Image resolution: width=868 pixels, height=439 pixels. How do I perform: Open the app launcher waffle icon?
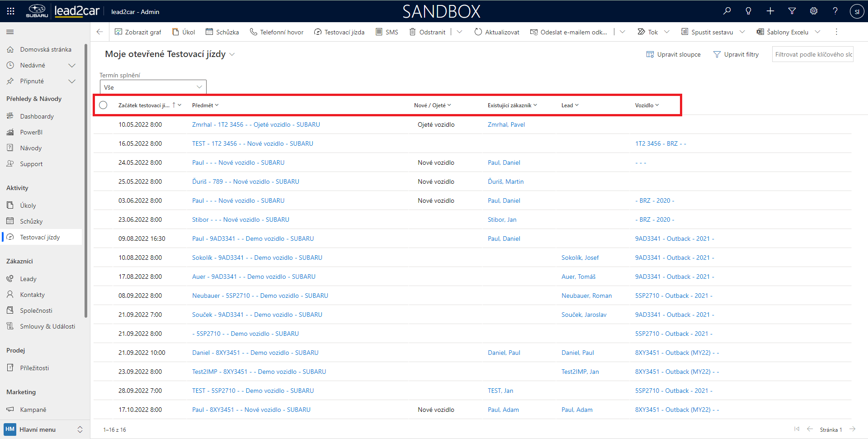pos(11,11)
